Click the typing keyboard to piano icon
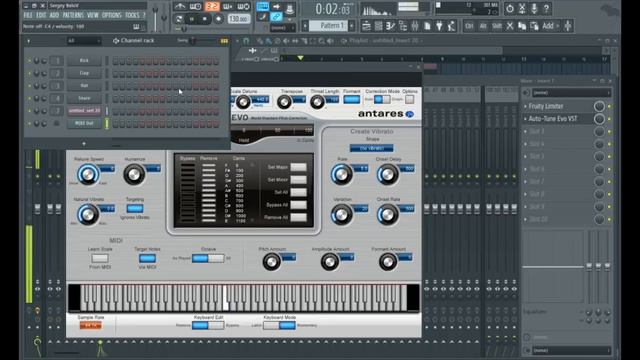640x360 pixels. (262, 7)
